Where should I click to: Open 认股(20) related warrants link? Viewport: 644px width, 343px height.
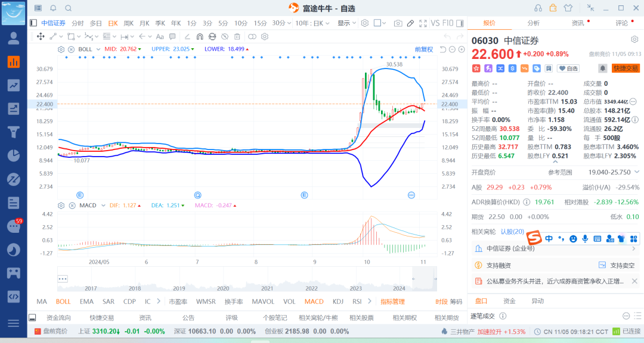(512, 232)
